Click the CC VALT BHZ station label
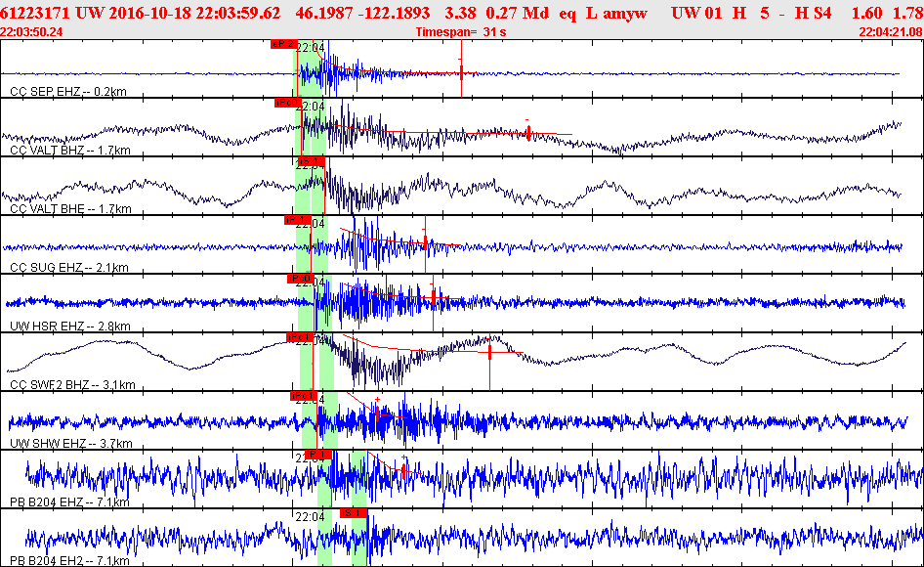Screen dimensions: 924x567 coord(70,150)
